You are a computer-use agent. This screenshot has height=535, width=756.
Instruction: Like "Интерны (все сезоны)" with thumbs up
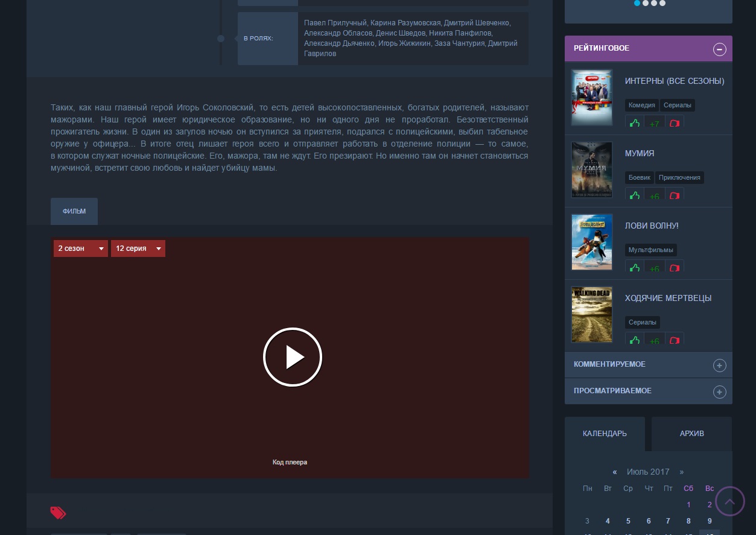635,123
